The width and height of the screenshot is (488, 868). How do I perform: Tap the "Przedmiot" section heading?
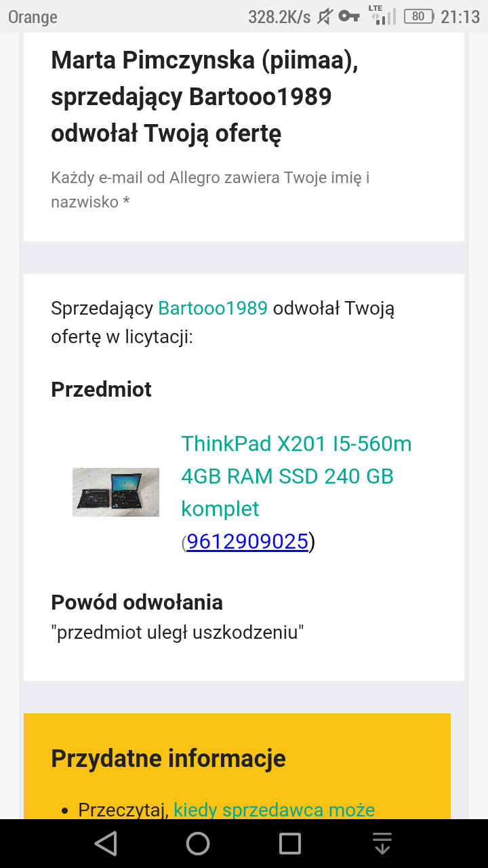(x=101, y=389)
